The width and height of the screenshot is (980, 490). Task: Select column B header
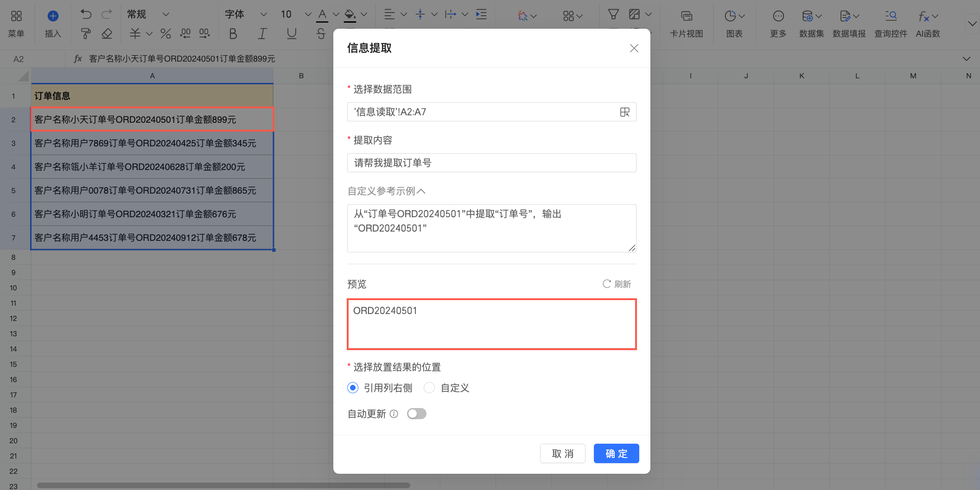(x=301, y=76)
